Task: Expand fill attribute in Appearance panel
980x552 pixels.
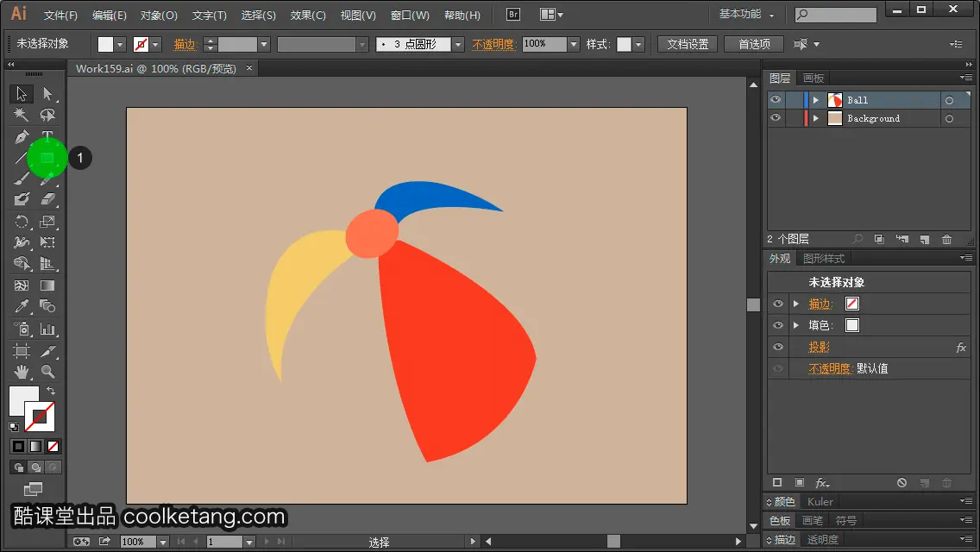Action: pos(796,325)
